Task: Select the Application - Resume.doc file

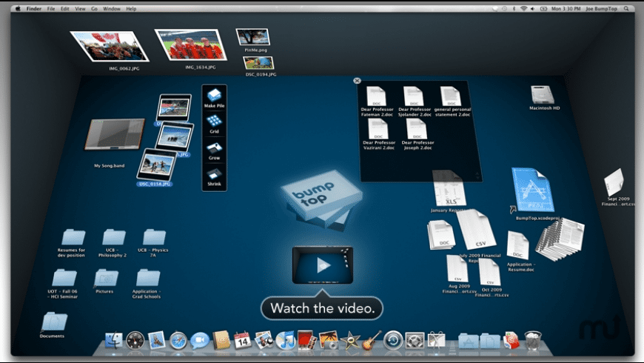Action: [x=517, y=245]
